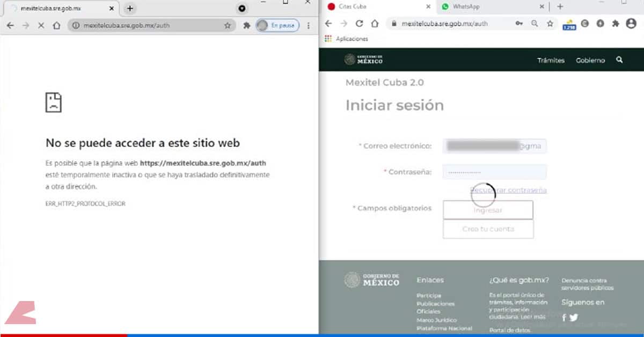Close the Citas Cuba tab
This screenshot has width=644, height=337.
[x=428, y=6]
